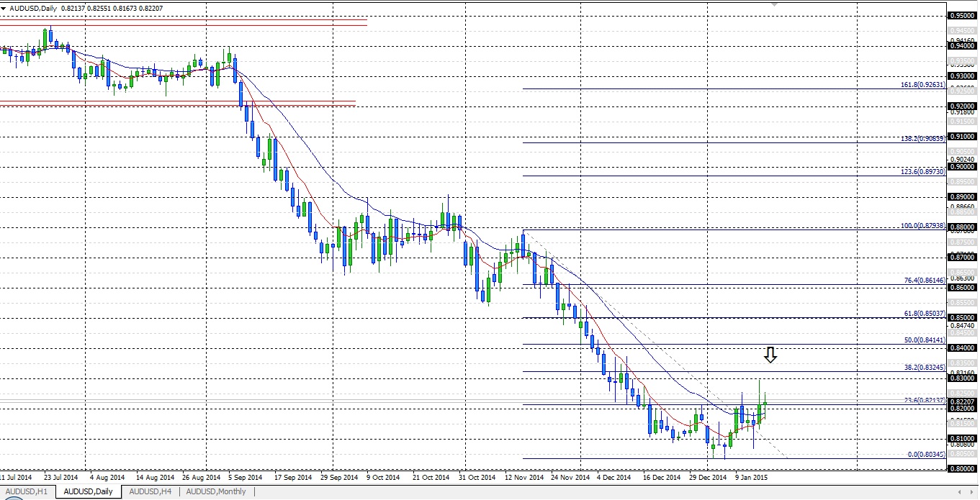Viewport: 980px width, 500px height.
Task: Click the 38.2(0.83245) Fibonacci label
Action: pos(924,368)
